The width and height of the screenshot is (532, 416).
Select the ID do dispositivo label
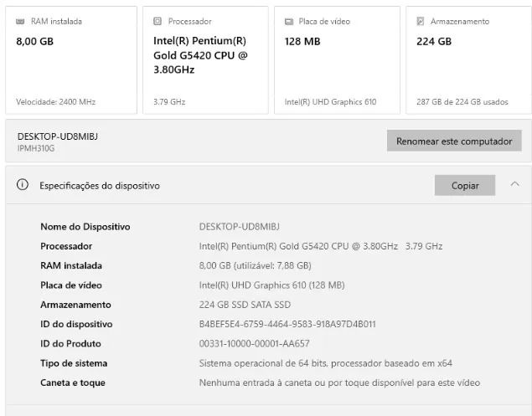click(x=76, y=324)
